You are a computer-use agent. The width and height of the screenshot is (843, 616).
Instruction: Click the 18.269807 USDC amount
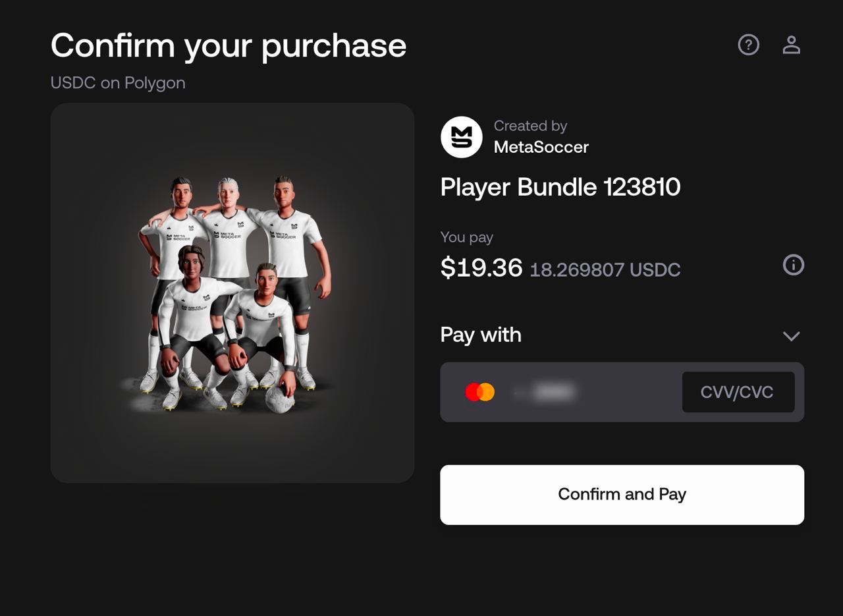(605, 269)
